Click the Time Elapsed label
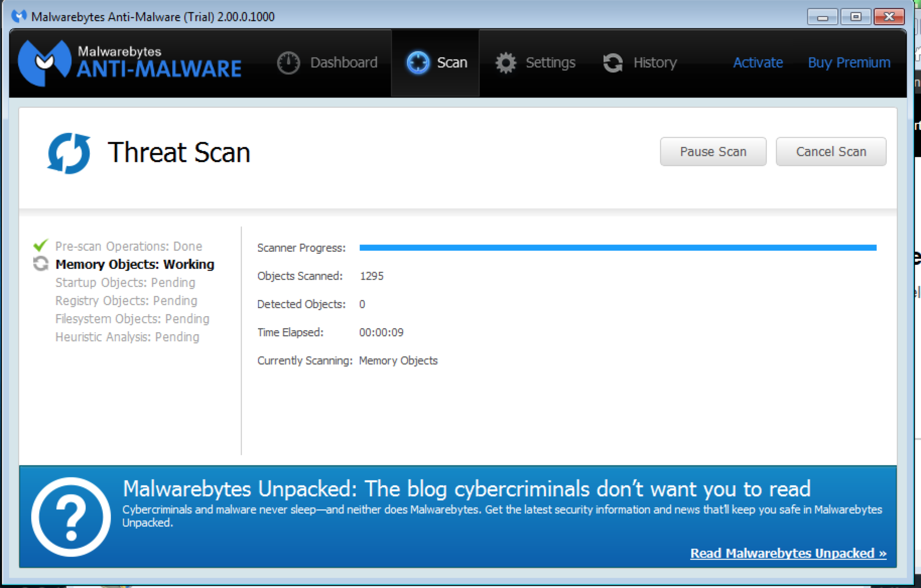 pyautogui.click(x=290, y=332)
